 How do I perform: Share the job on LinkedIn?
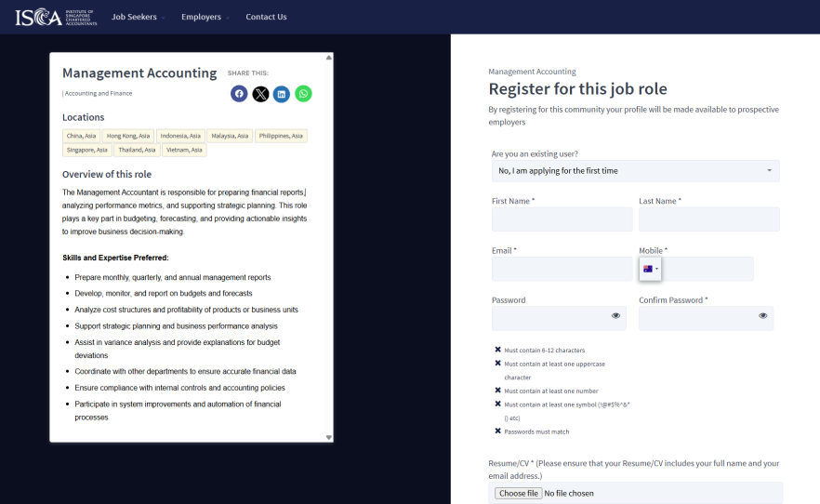point(282,94)
